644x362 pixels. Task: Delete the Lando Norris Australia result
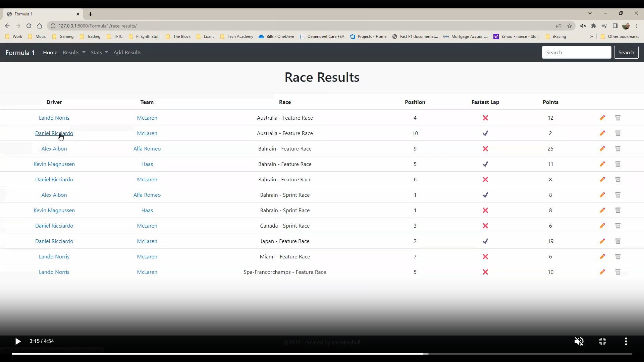click(x=618, y=118)
